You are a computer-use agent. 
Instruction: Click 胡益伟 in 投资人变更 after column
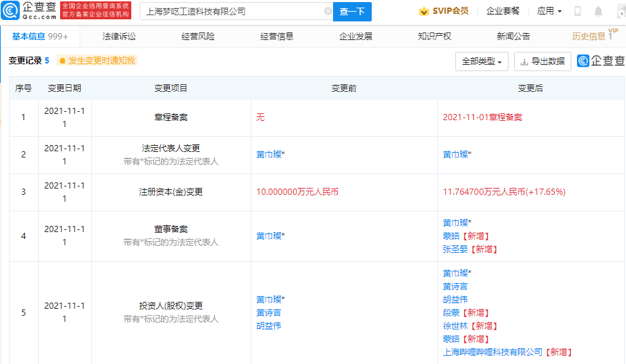455,299
